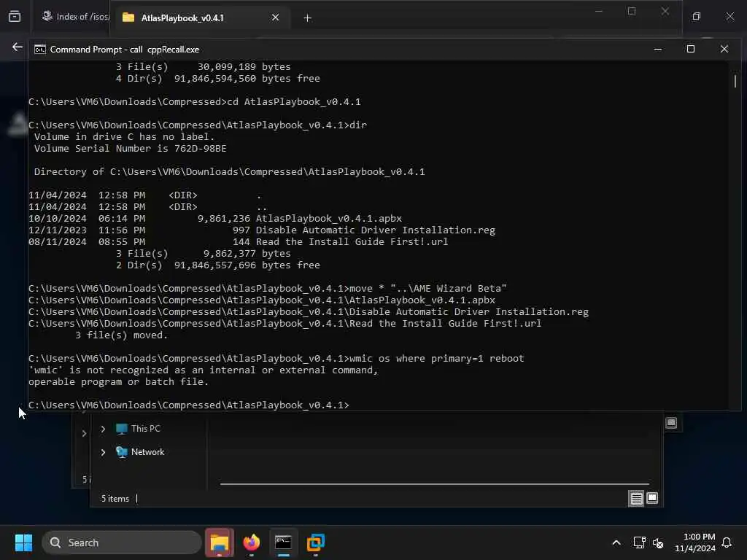Switch Explorer to large thumbnails view
Screen dimensions: 747x560
coord(652,499)
